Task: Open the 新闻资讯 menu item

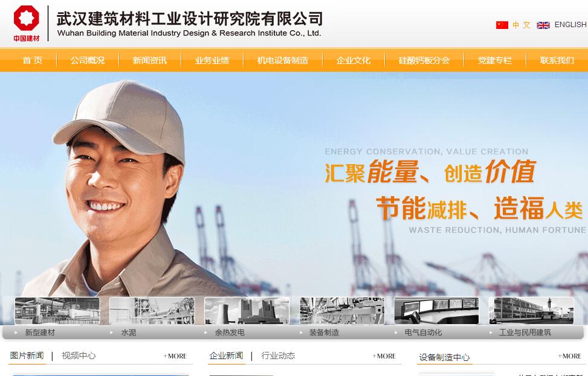Action: [150, 60]
